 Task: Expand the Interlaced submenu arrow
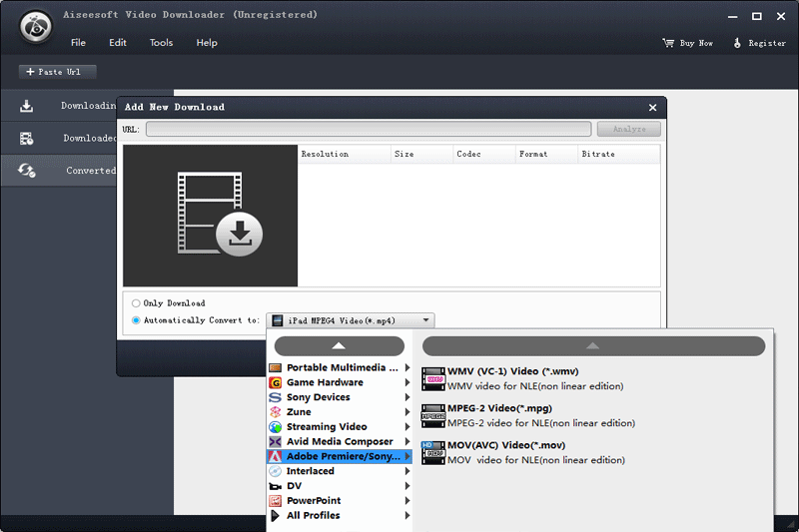tap(407, 471)
